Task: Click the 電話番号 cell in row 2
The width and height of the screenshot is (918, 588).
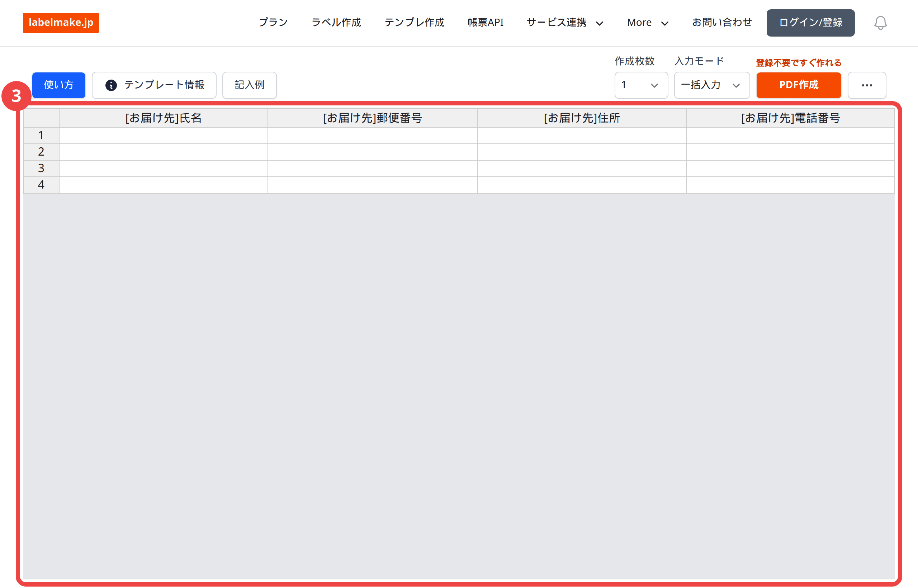Action: 790,152
